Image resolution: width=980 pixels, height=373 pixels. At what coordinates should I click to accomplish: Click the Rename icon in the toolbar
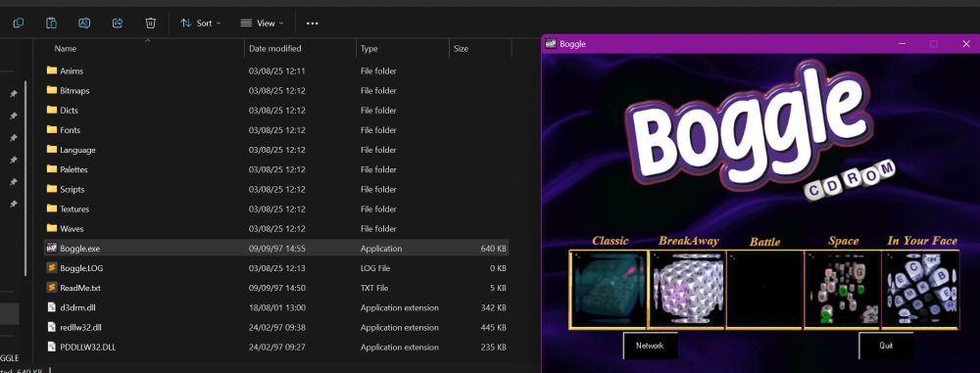[84, 23]
